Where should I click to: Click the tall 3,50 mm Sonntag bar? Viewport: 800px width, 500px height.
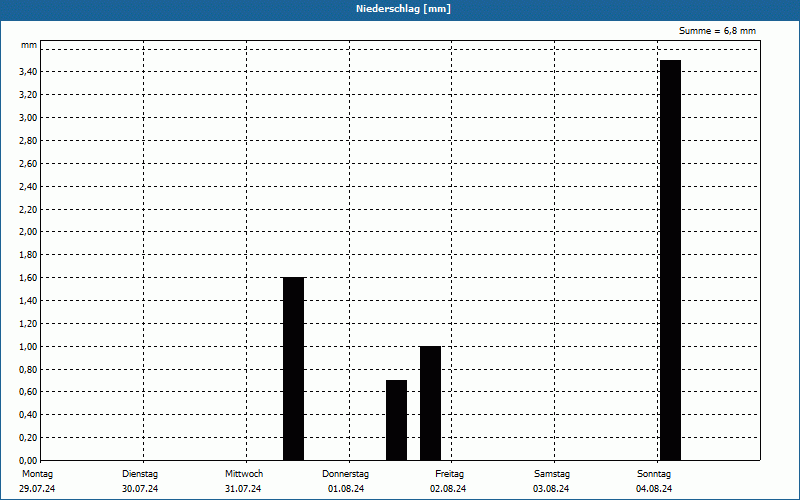(x=670, y=260)
